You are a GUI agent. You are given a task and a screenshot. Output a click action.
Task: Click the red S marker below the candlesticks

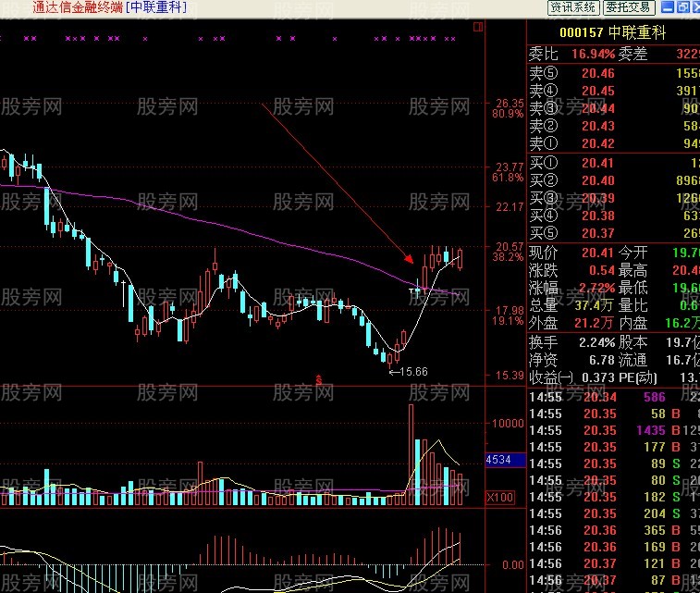(319, 380)
